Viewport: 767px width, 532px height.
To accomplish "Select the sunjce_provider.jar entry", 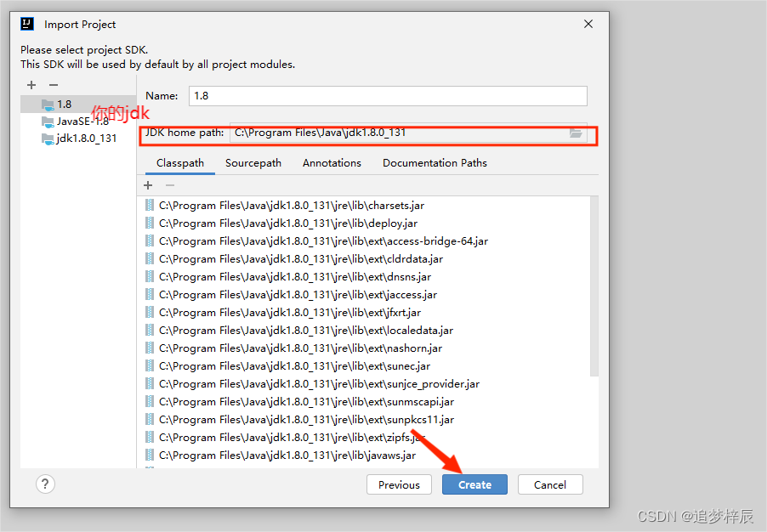I will pyautogui.click(x=363, y=384).
